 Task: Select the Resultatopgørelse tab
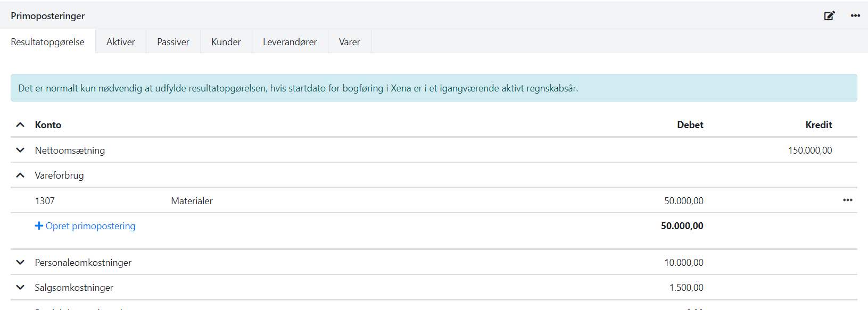coord(47,42)
